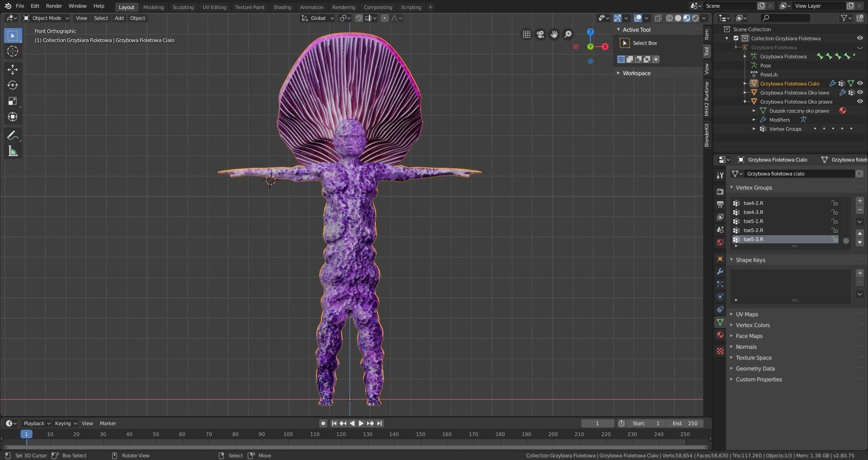868x460 pixels.
Task: Click the pan view hand icon
Action: 554,34
